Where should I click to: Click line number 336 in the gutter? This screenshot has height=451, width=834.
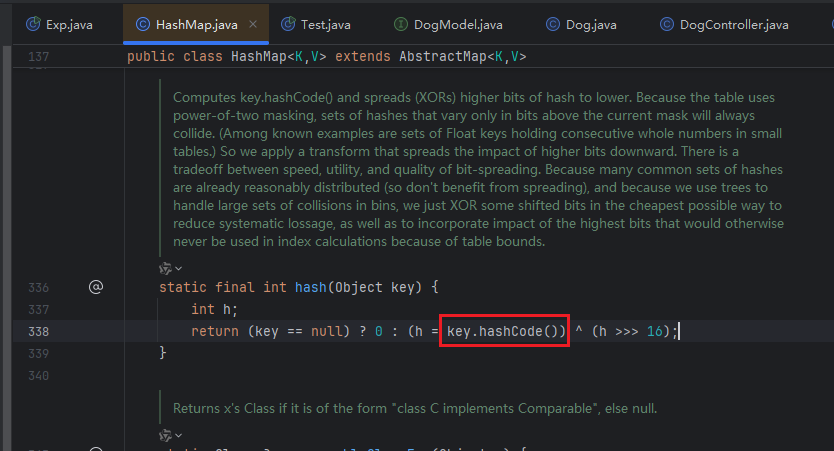click(x=39, y=287)
